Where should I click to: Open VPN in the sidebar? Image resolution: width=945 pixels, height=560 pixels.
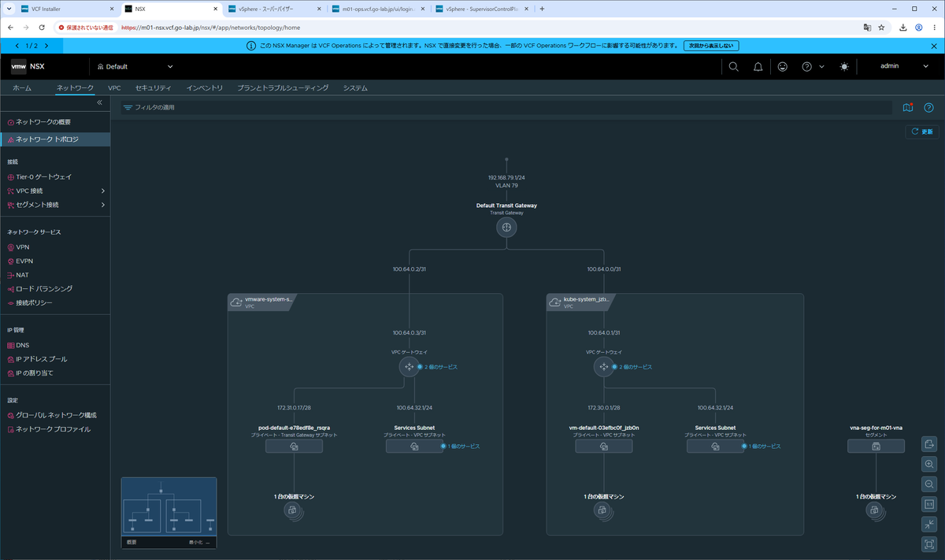(22, 247)
